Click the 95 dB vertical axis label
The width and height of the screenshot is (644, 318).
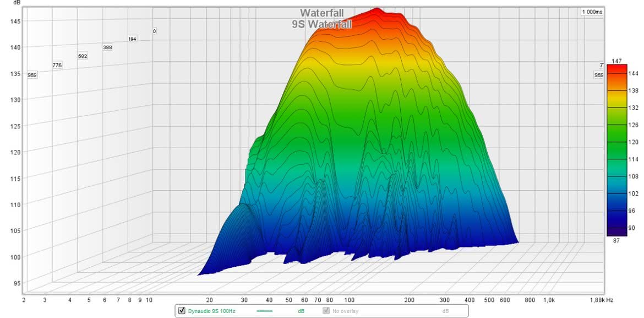18,283
